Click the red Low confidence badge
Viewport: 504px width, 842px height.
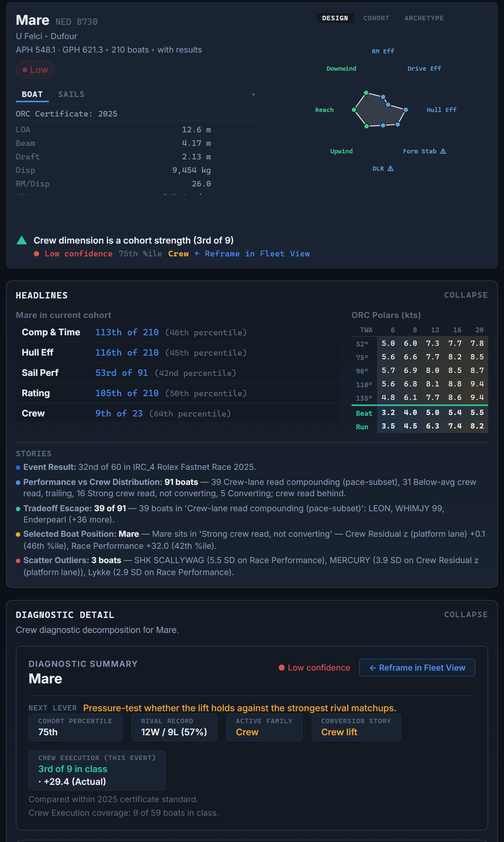pyautogui.click(x=314, y=668)
